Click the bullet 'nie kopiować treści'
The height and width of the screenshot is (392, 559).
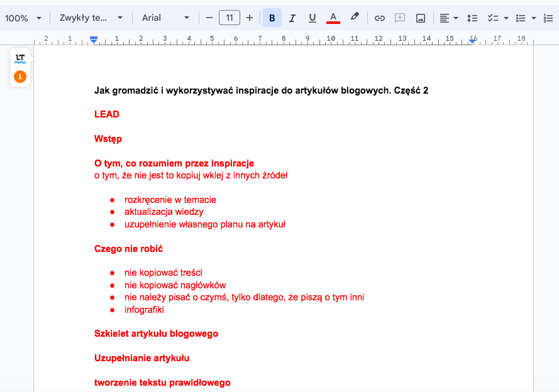tap(163, 273)
